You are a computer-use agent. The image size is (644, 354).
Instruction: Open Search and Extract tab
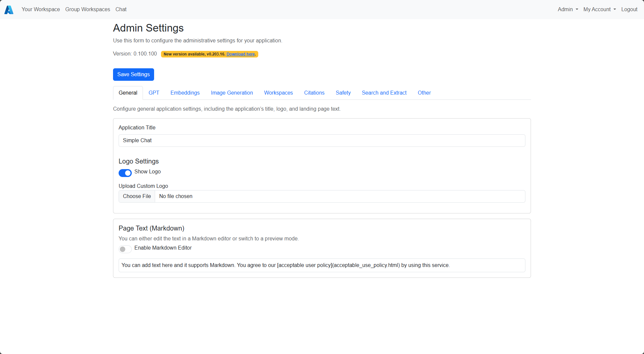[x=384, y=93]
